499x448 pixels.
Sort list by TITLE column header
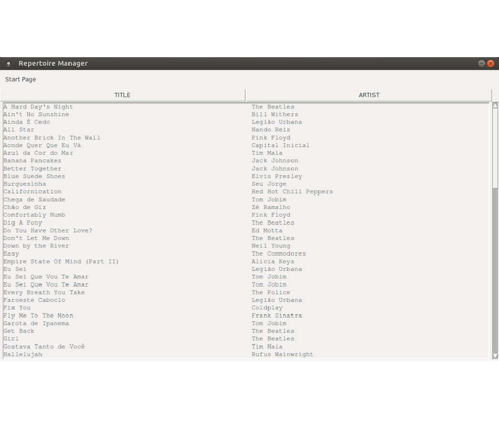(122, 95)
